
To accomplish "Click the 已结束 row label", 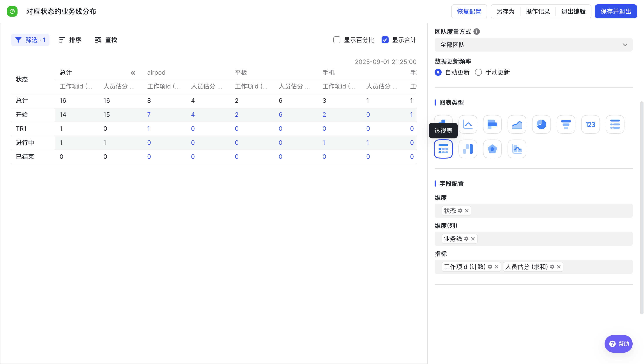I will 25,157.
